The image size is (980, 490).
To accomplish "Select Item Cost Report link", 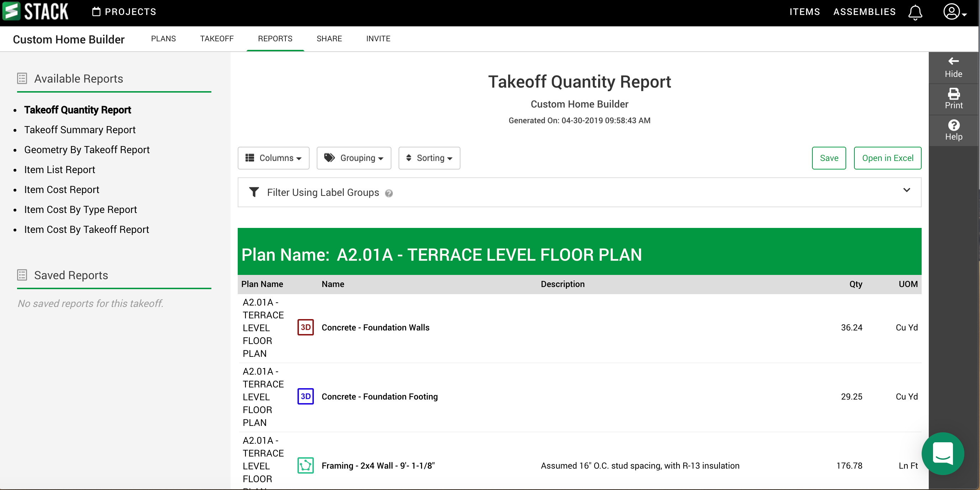I will pos(62,189).
